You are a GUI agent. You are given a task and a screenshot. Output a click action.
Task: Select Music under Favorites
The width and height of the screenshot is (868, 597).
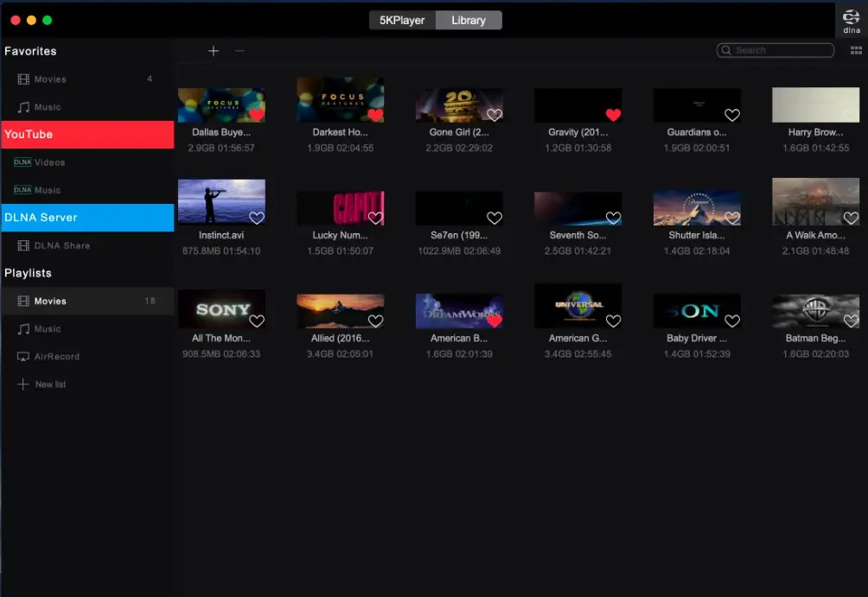[x=87, y=107]
